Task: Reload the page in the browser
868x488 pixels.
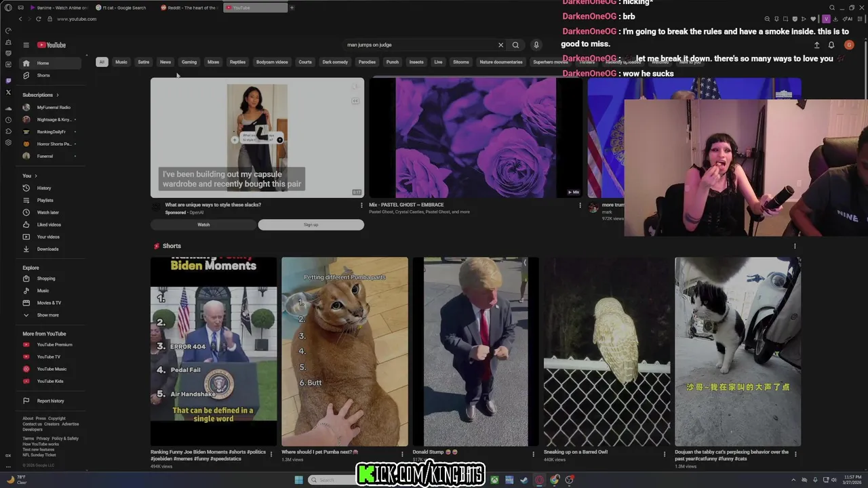Action: click(x=39, y=19)
